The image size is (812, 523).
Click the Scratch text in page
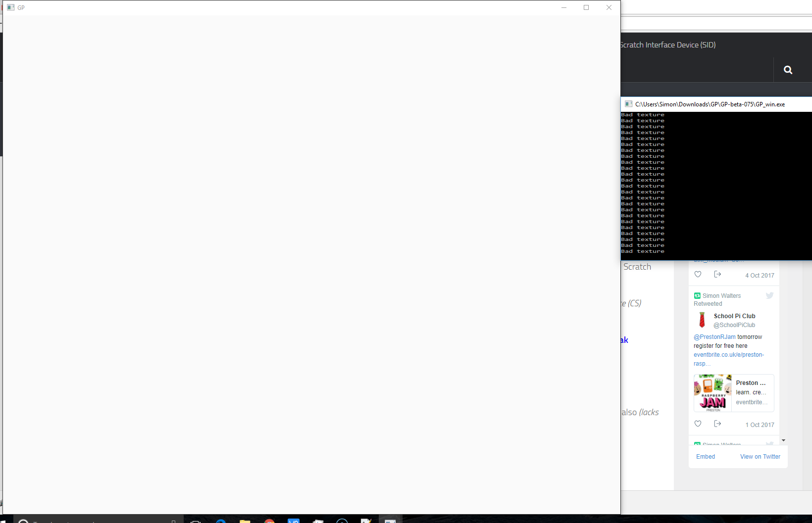637,267
